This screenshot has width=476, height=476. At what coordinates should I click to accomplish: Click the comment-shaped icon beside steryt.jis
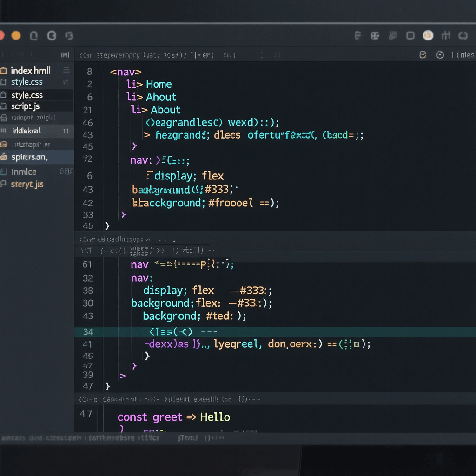pyautogui.click(x=3, y=184)
